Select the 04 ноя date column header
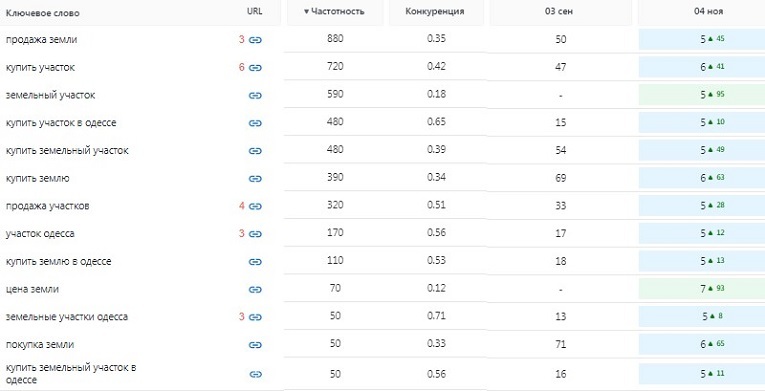 coord(708,12)
